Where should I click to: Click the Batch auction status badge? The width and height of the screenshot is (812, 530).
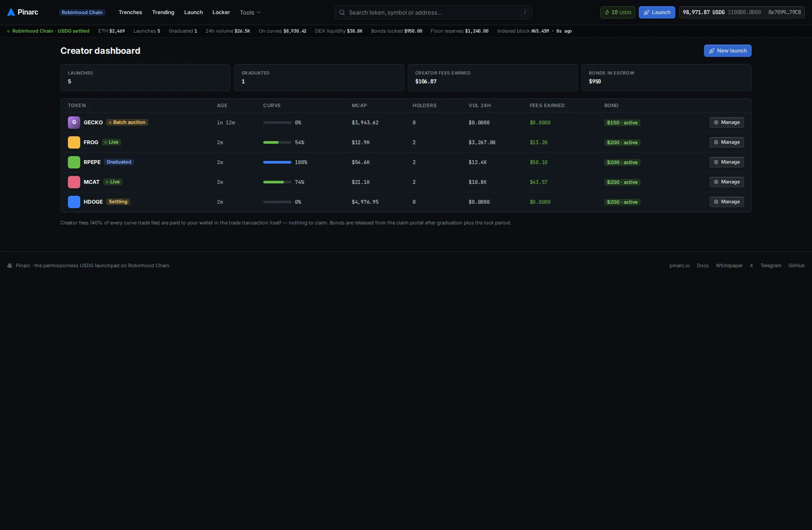[127, 123]
